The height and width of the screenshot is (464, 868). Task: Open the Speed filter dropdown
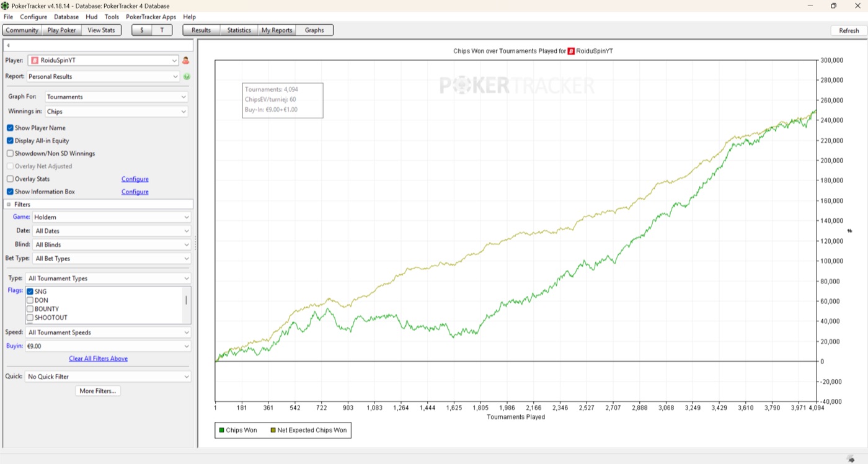tap(108, 332)
